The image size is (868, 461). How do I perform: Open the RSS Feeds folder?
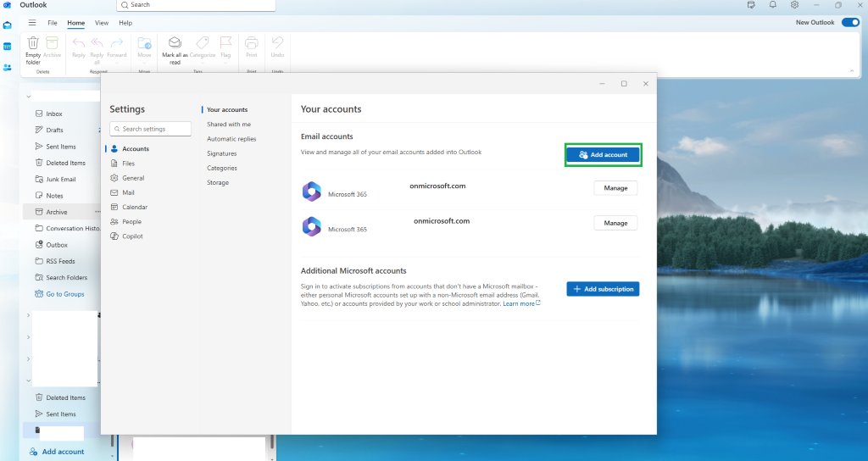coord(61,261)
